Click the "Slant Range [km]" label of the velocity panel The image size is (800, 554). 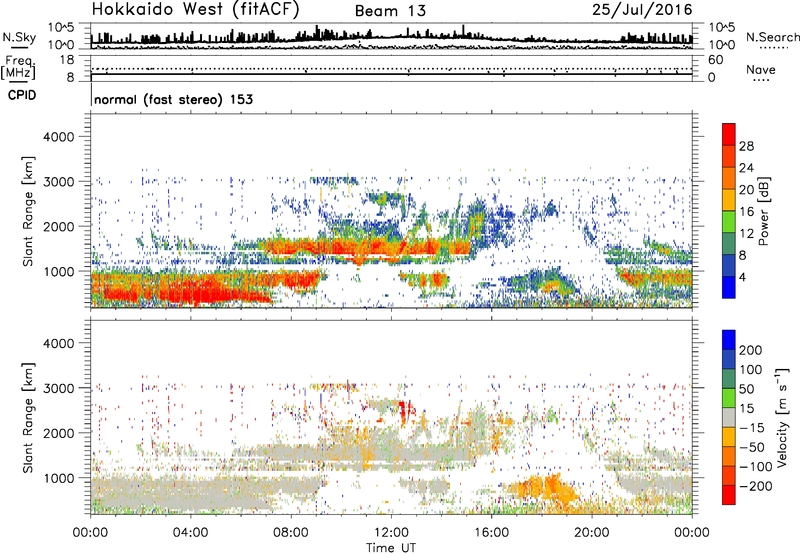pyautogui.click(x=28, y=418)
